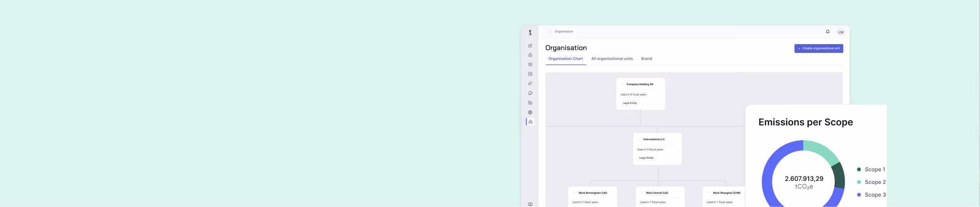Open the leaf sidebar icon

pos(530,84)
